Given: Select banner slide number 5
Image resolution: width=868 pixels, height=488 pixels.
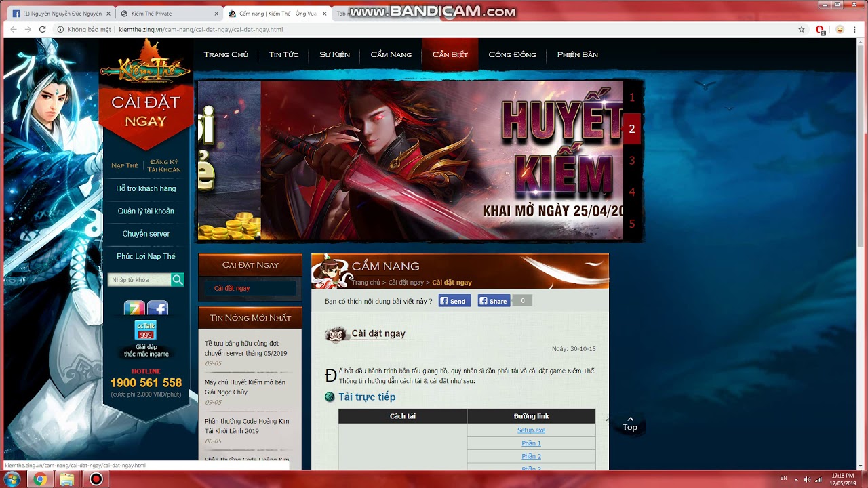Looking at the screenshot, I should (632, 224).
